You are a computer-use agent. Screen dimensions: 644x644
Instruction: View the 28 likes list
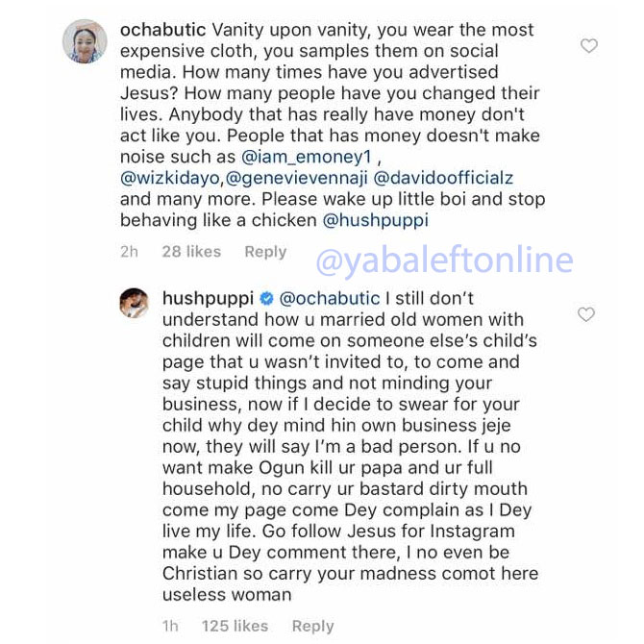(191, 252)
